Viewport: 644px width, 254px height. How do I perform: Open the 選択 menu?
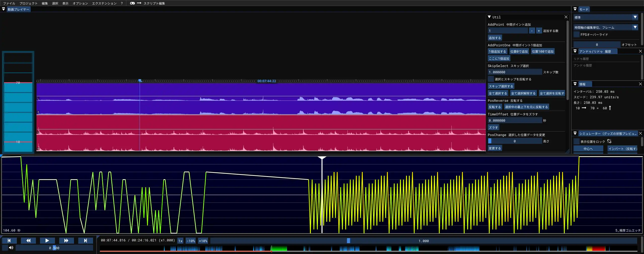55,3
